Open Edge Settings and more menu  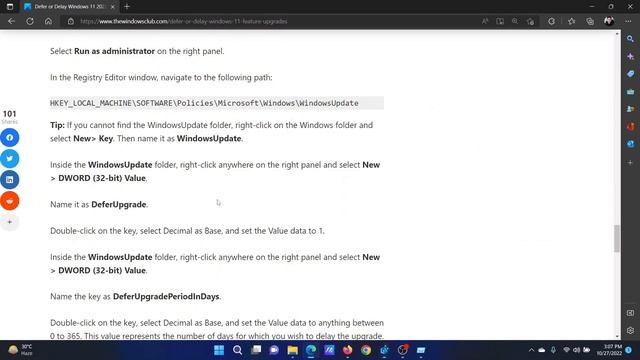[x=628, y=21]
